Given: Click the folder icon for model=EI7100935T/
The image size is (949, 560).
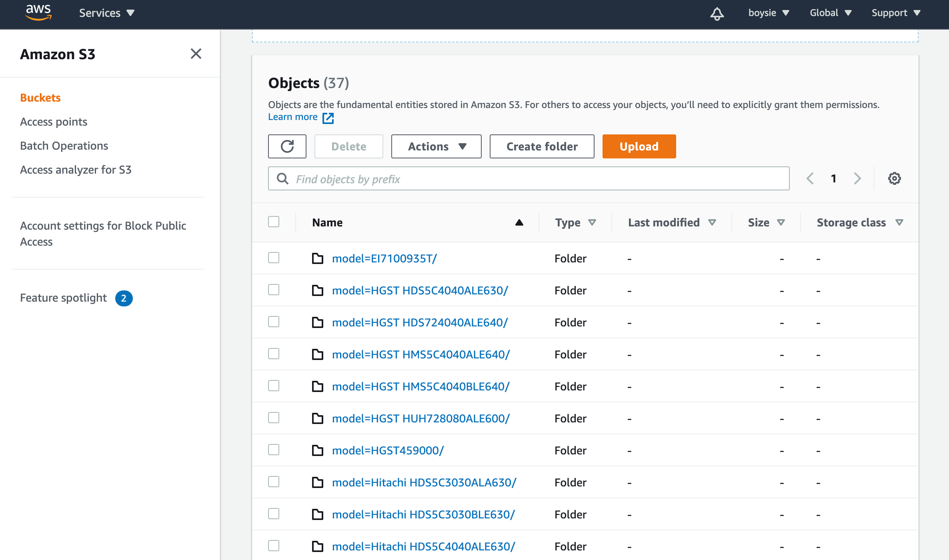Looking at the screenshot, I should (x=318, y=258).
